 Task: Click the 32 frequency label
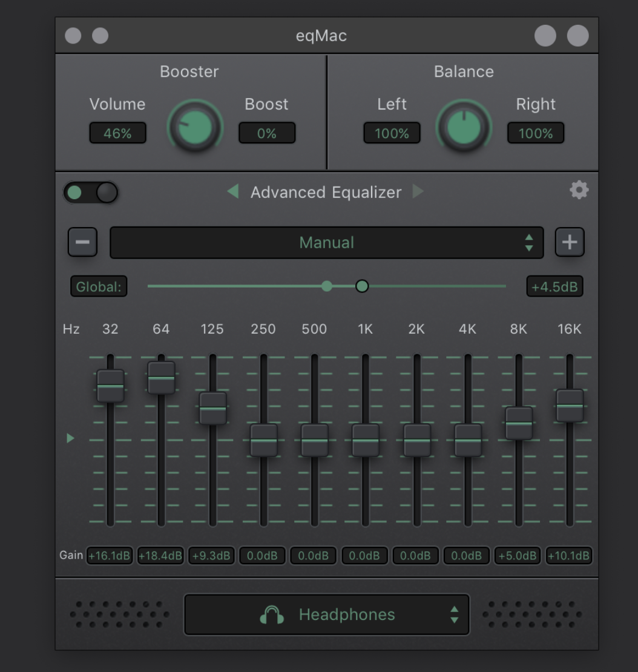point(110,329)
